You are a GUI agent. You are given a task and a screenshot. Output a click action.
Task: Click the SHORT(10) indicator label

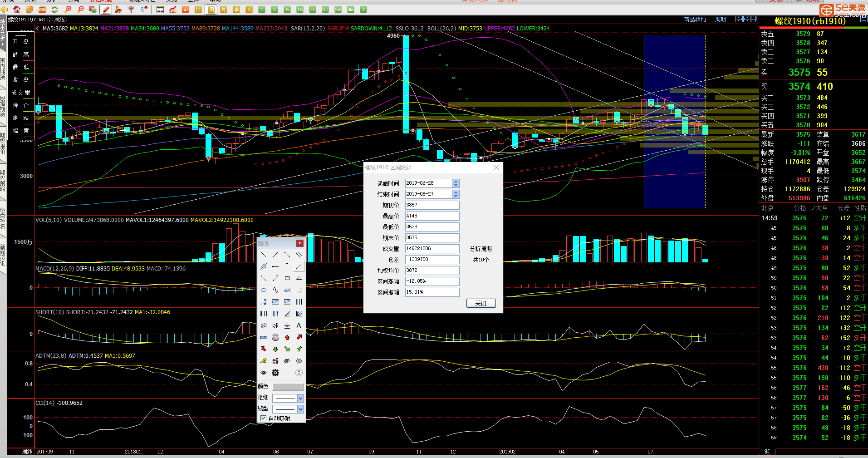[50, 312]
